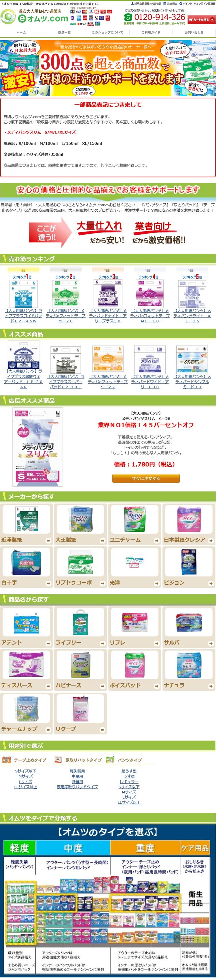Open the ピジョン maker arrow
The image size is (216, 980).
211,583
